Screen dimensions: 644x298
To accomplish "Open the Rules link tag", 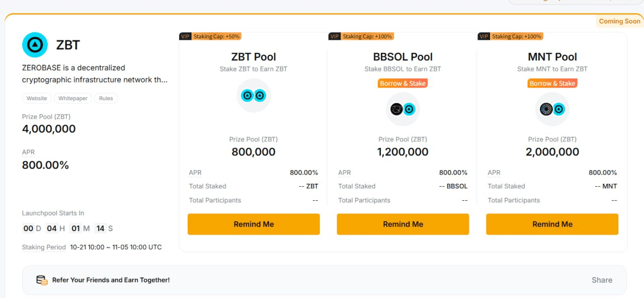I will coord(106,98).
